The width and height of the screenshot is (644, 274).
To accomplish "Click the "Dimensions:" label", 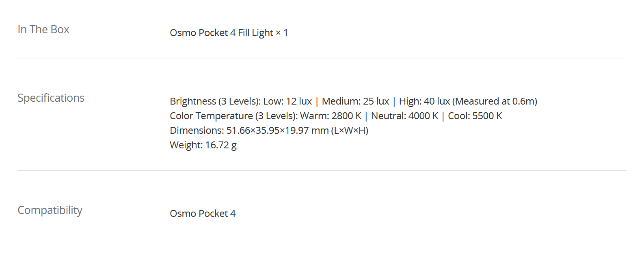I will [x=197, y=131].
